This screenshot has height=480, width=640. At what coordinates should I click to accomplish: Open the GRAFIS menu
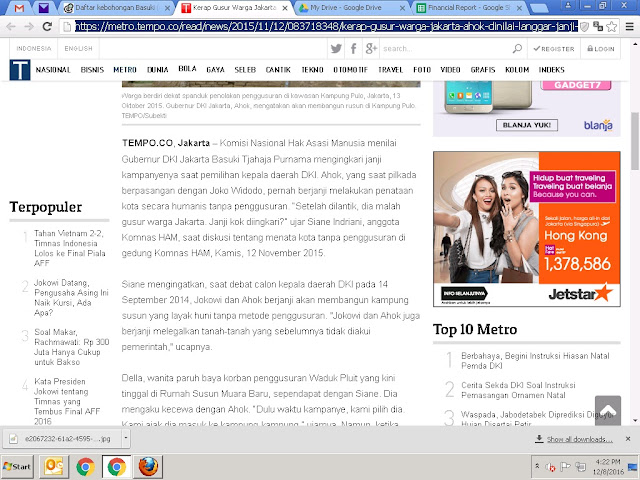(x=483, y=70)
